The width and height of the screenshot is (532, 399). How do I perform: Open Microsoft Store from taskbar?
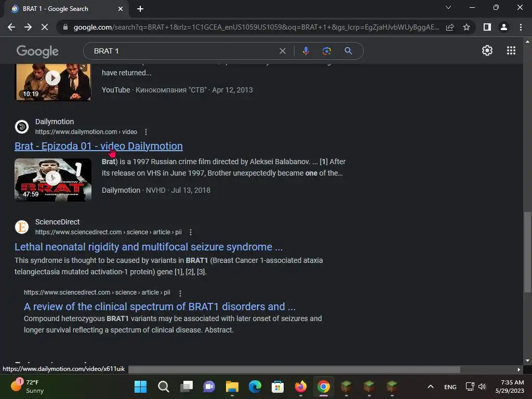[x=277, y=387]
